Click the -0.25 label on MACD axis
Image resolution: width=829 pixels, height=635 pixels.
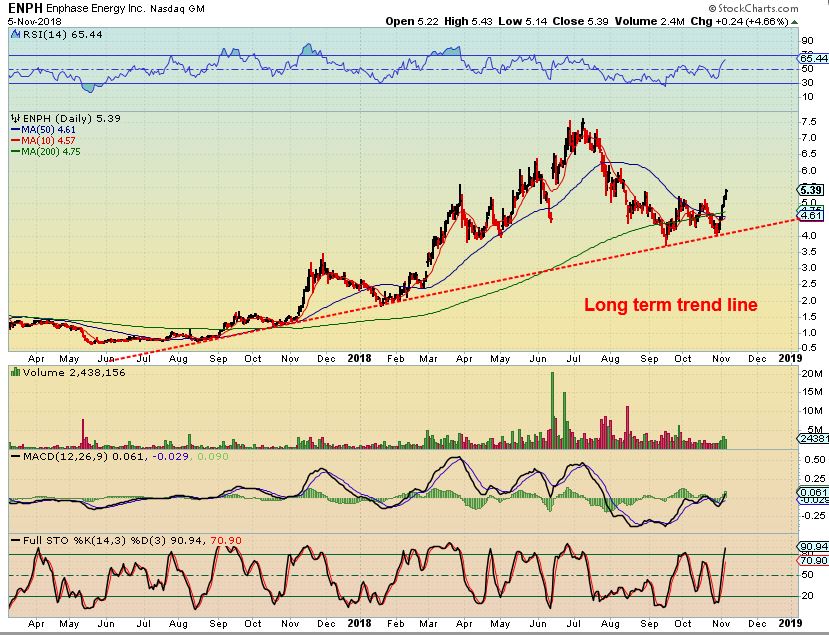pyautogui.click(x=812, y=516)
